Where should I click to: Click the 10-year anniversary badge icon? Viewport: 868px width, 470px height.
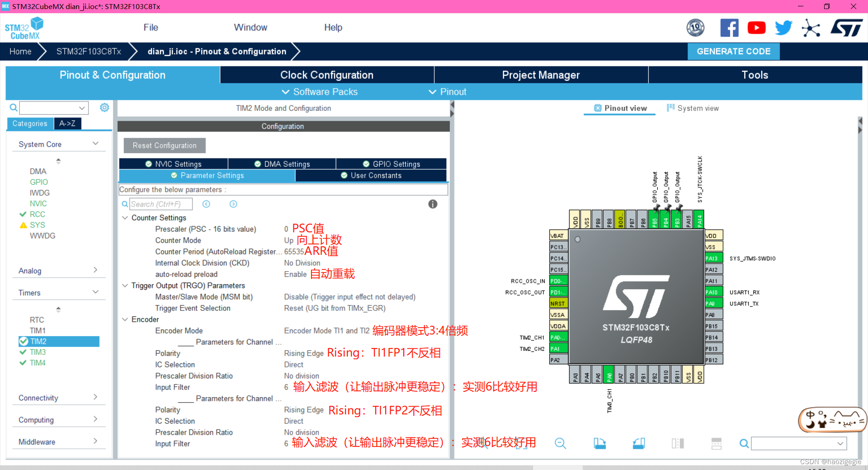coord(695,28)
